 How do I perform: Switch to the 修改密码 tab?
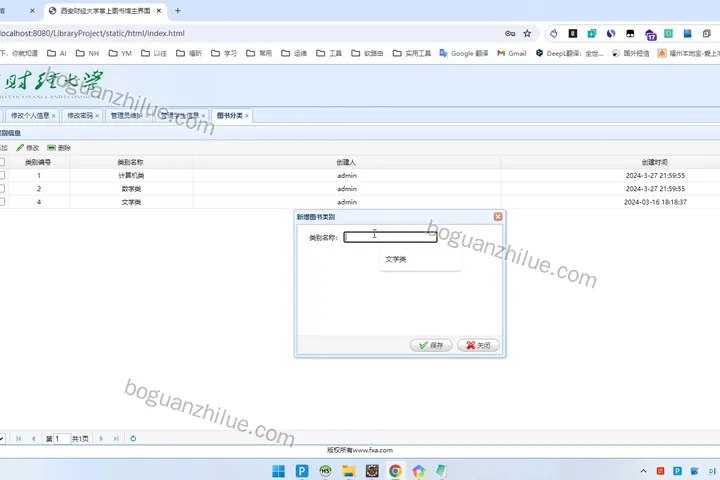[80, 115]
